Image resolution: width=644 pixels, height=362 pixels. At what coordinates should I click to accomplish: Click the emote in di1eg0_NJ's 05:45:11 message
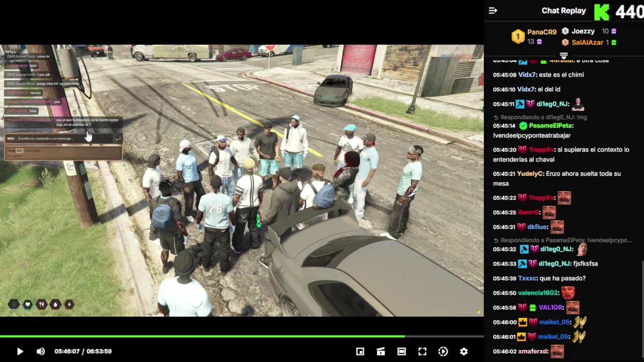[x=578, y=104]
